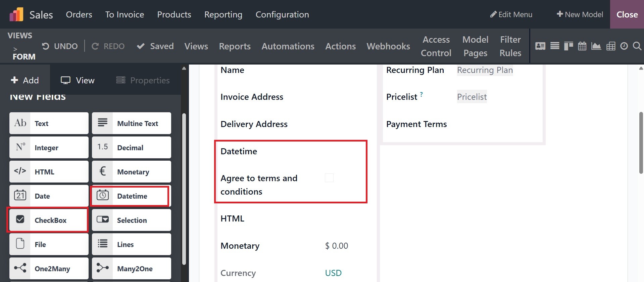Image resolution: width=644 pixels, height=282 pixels.
Task: Open the Reporting menu
Action: click(223, 14)
